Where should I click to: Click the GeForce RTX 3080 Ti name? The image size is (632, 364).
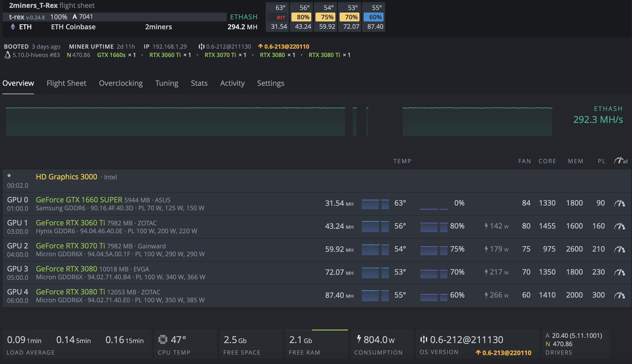coord(70,292)
